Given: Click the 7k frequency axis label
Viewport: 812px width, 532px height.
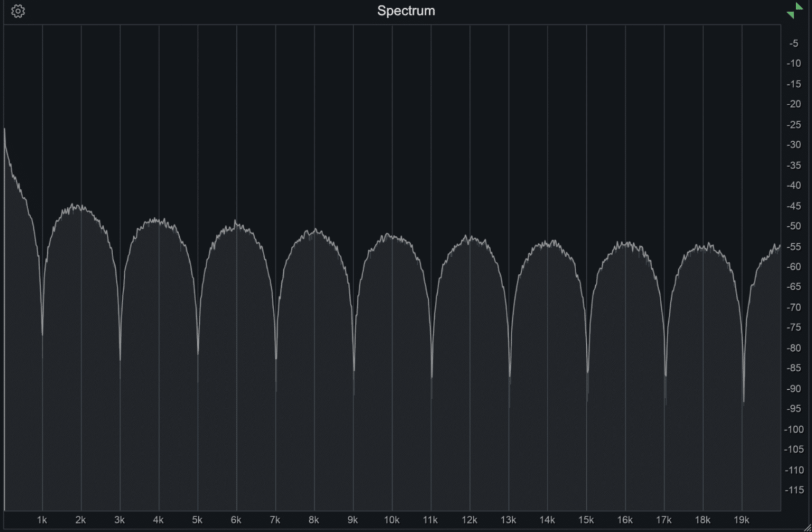Looking at the screenshot, I should (275, 520).
